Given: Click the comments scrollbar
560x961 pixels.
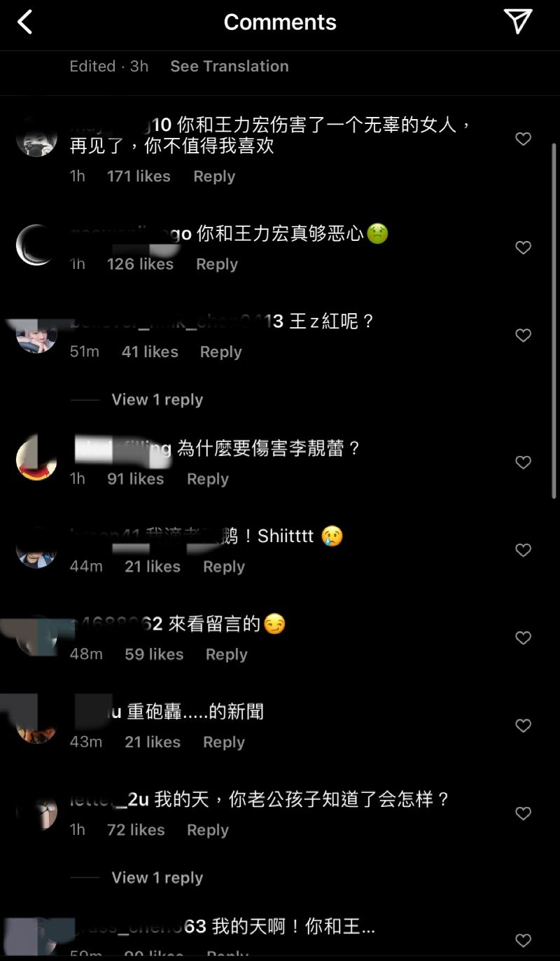Looking at the screenshot, I should 554,321.
